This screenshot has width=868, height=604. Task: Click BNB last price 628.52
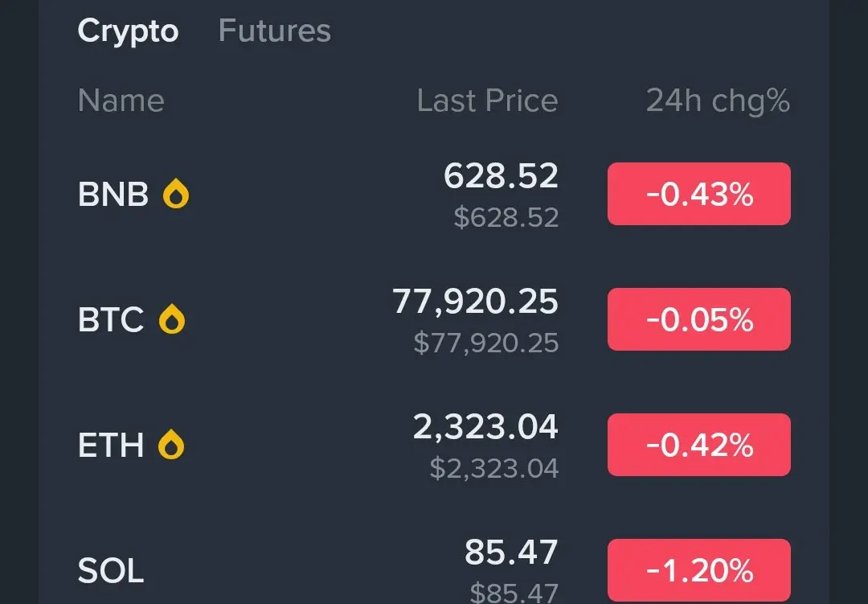pos(501,176)
